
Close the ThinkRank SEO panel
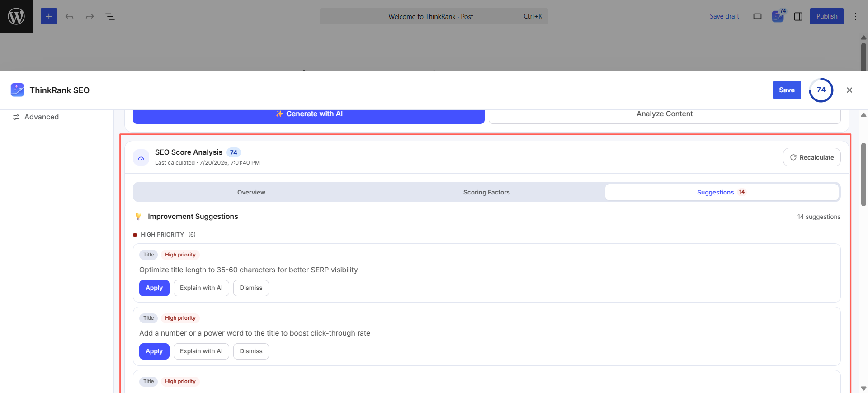[849, 90]
